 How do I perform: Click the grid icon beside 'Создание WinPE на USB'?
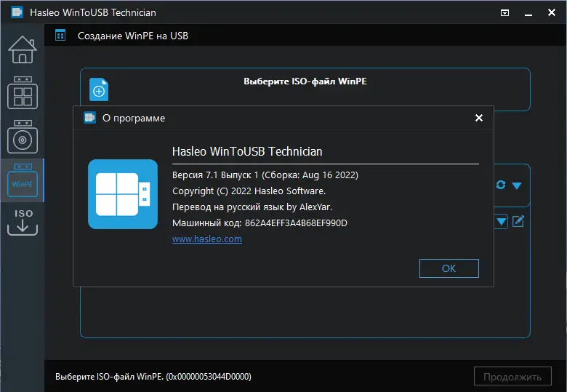point(60,35)
